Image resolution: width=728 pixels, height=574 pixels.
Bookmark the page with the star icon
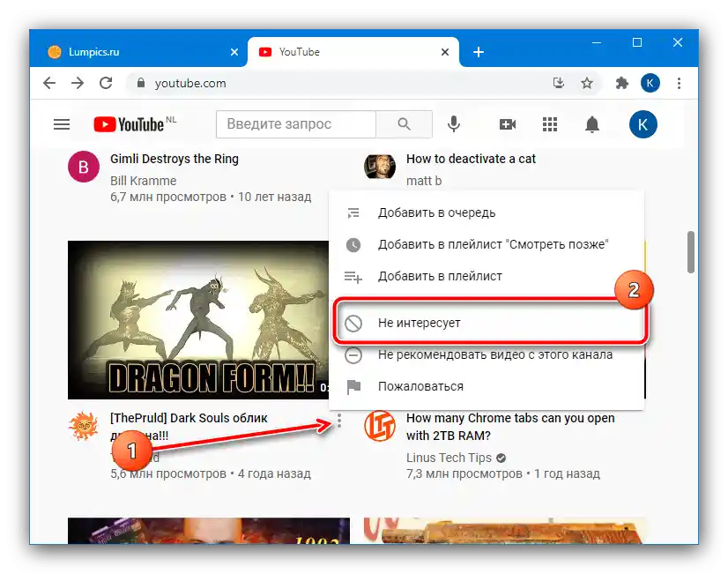point(587,83)
